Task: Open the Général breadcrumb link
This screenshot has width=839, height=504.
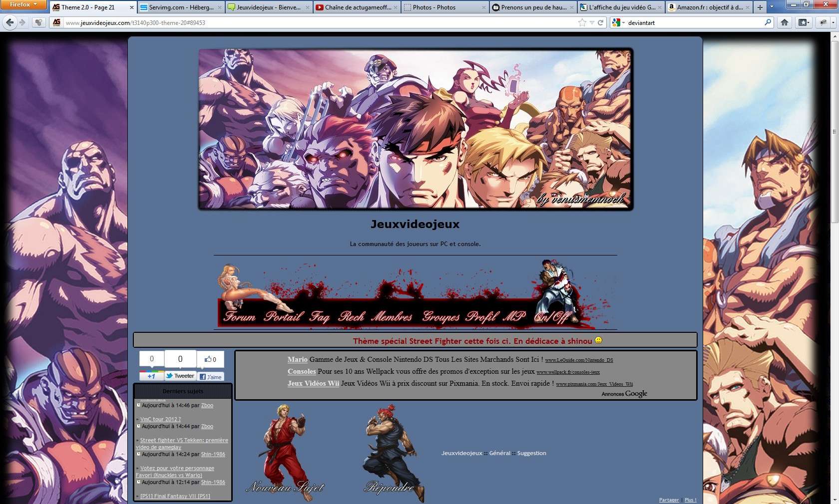Action: [500, 453]
